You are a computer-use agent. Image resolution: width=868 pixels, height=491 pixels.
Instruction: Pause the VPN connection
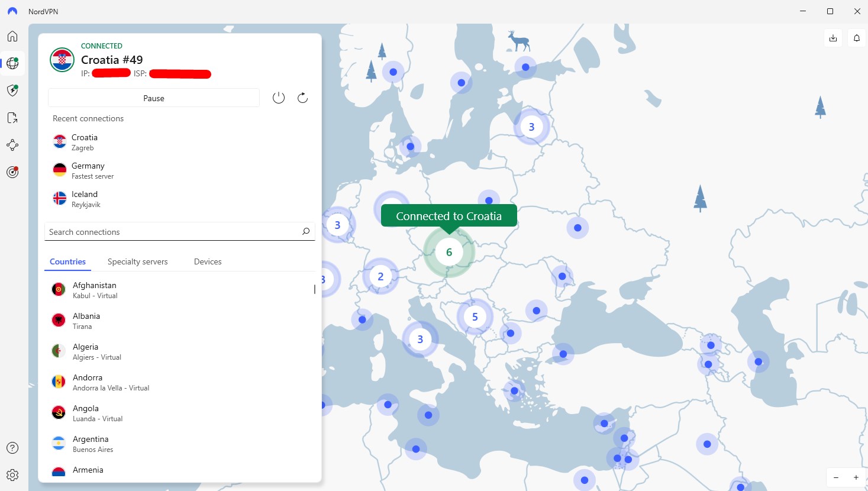coord(154,98)
